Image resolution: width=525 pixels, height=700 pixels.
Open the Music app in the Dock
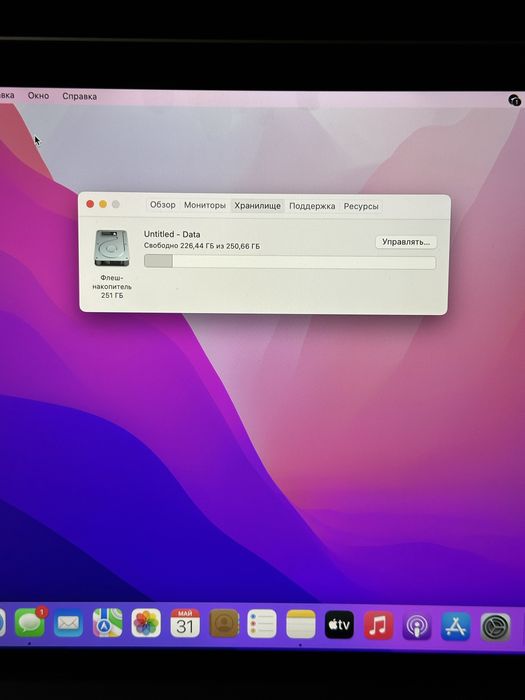[378, 625]
